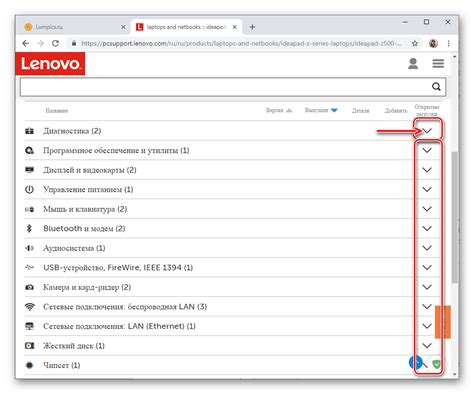Select the Диагностика (2) row text
This screenshot has height=394, width=474.
[x=72, y=131]
